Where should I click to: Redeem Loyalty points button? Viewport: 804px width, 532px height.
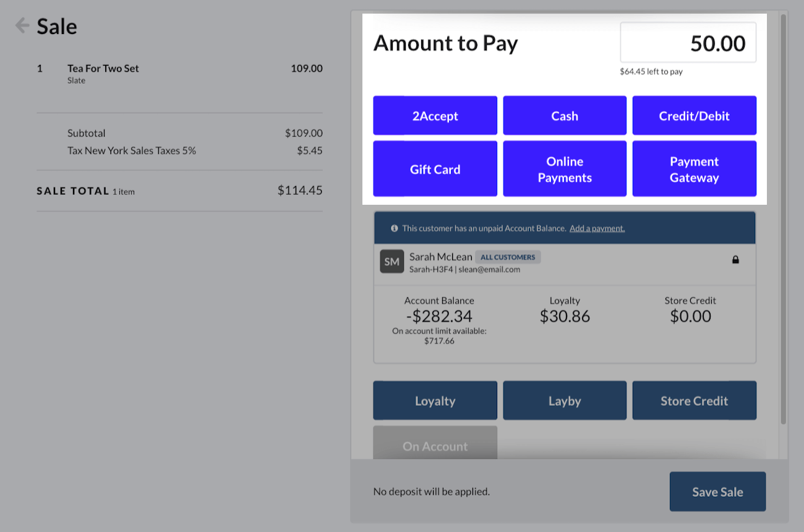click(435, 401)
